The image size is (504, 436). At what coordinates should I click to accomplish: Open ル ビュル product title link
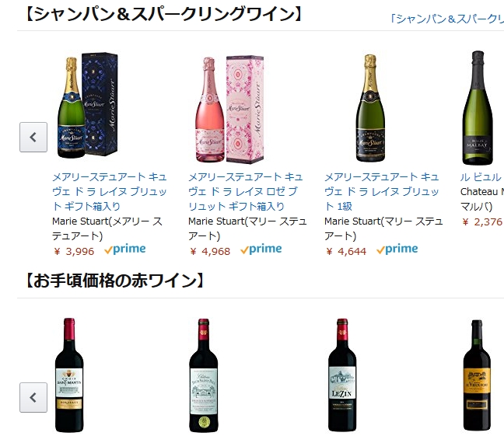pos(481,177)
